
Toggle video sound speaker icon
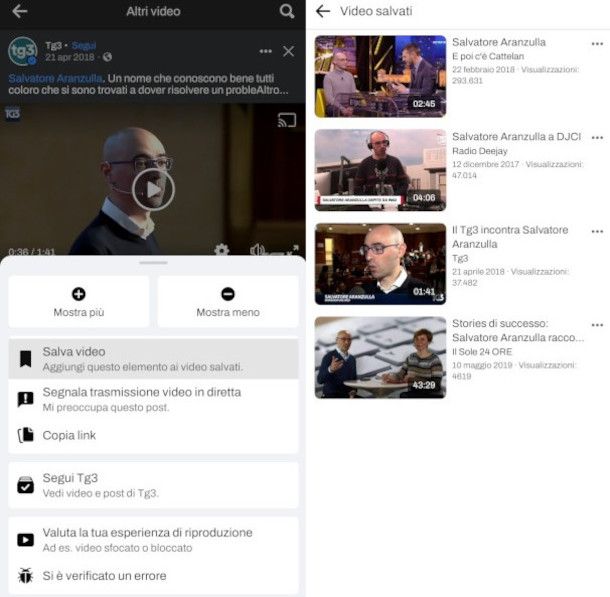coord(257,250)
